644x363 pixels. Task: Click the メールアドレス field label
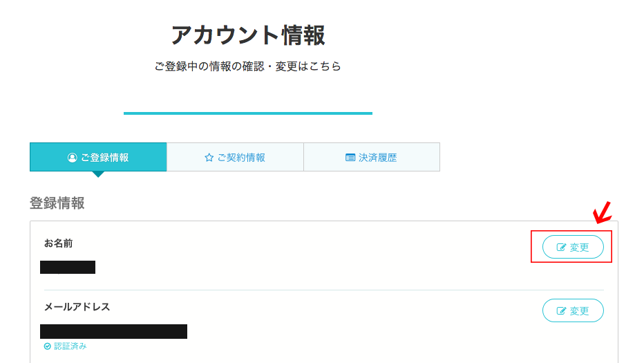click(x=77, y=307)
